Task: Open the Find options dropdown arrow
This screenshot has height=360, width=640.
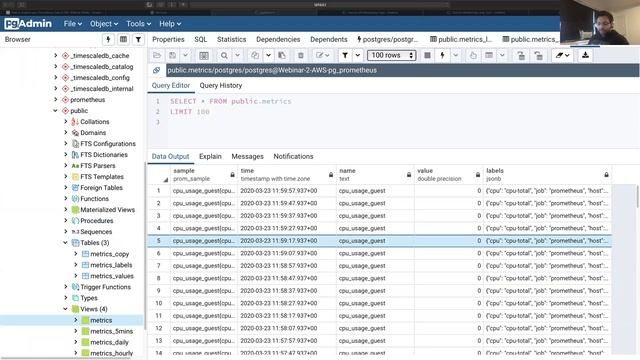Action: (237, 55)
